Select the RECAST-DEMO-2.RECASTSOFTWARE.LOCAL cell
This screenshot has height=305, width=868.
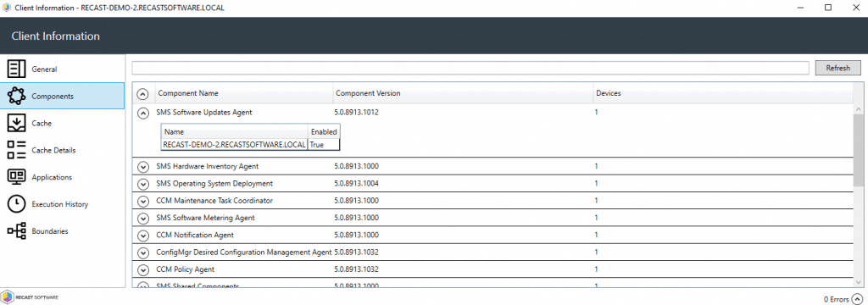coord(235,145)
